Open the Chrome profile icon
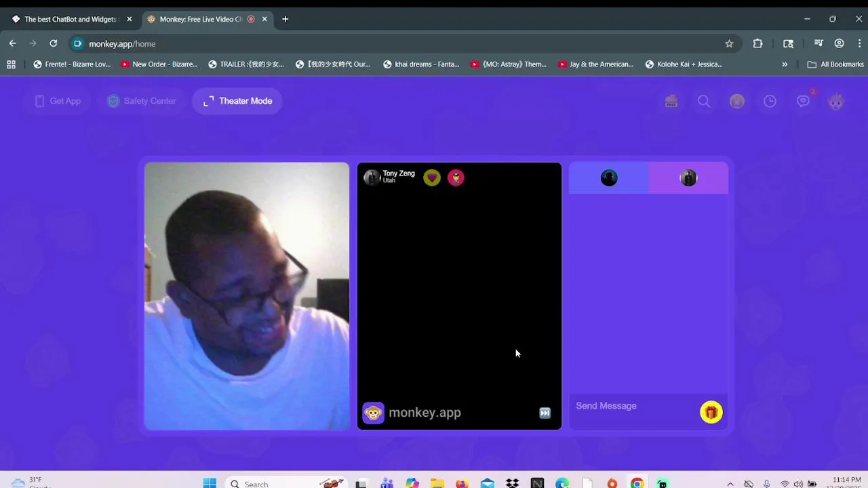Image resolution: width=868 pixels, height=488 pixels. click(839, 43)
